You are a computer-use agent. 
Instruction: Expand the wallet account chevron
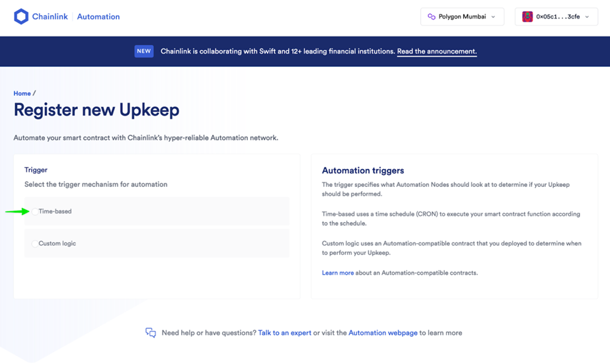(587, 17)
